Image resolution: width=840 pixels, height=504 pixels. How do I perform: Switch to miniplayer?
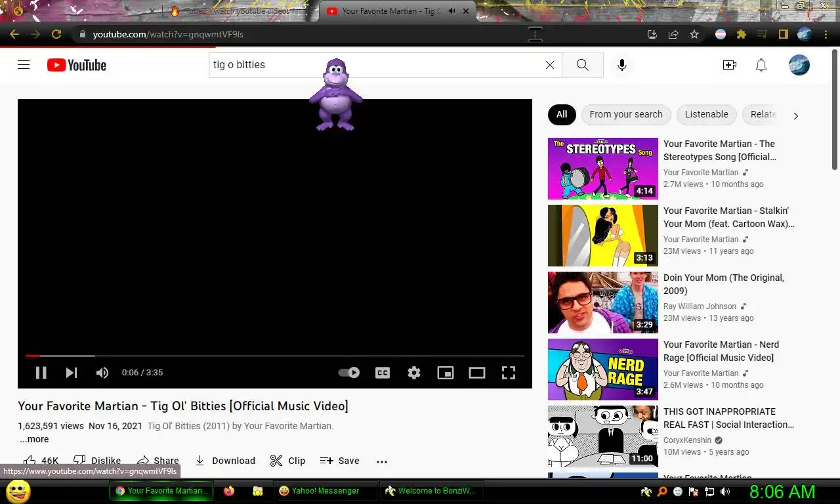click(446, 373)
